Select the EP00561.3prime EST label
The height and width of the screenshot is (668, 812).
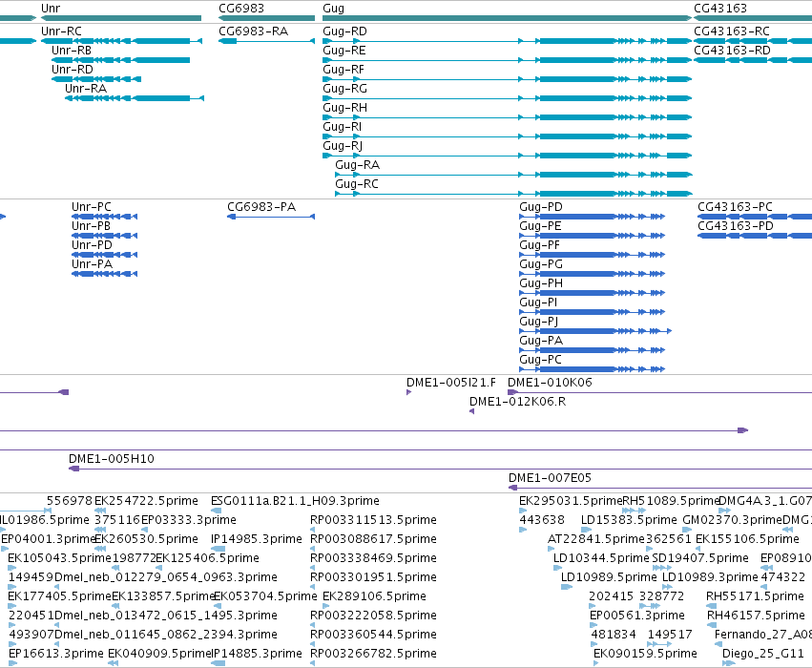[637, 616]
